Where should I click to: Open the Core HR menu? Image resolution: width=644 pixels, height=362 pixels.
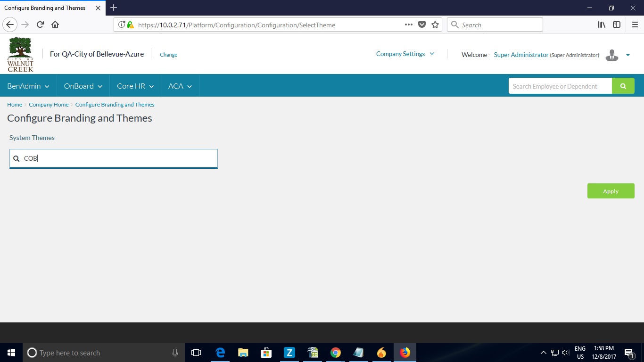click(135, 86)
